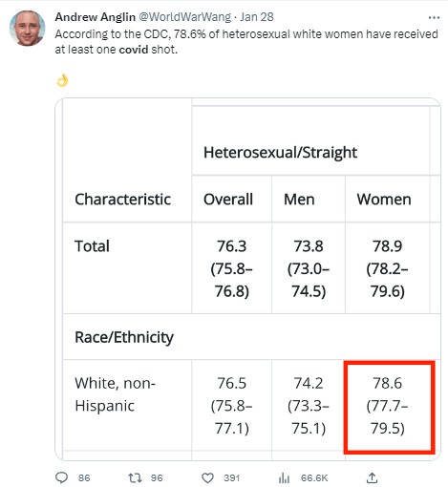The width and height of the screenshot is (448, 487).
Task: Click the share upload icon
Action: [372, 477]
